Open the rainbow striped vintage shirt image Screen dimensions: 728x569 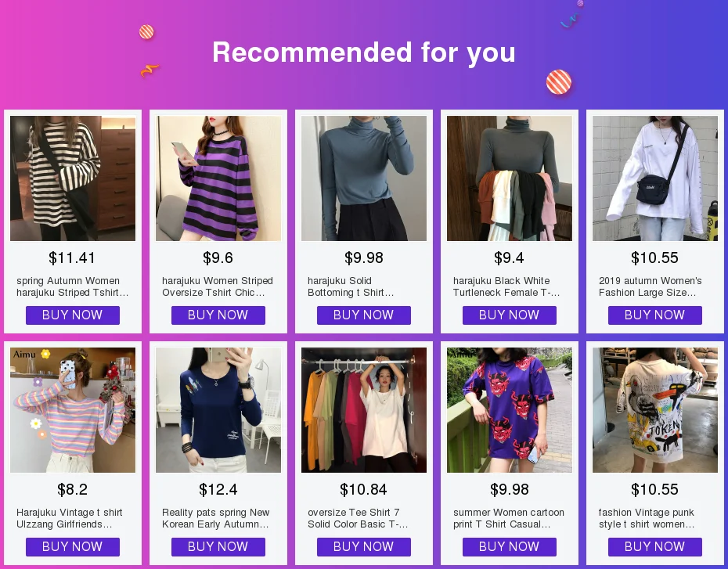click(x=73, y=410)
